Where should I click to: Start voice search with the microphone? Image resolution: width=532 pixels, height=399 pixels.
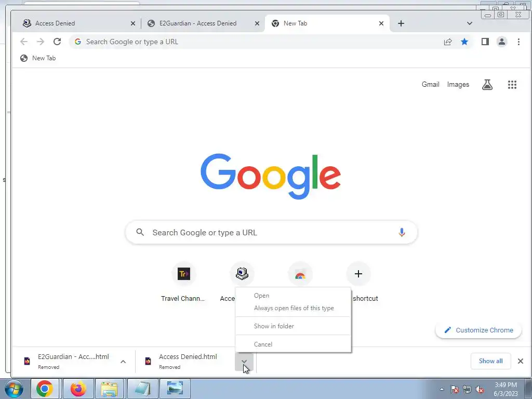402,232
